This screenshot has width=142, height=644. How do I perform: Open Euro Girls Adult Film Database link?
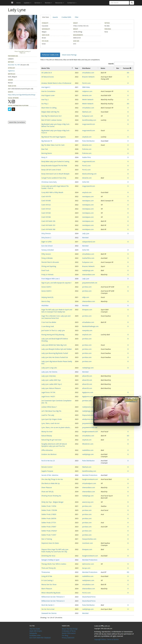(40, 638)
